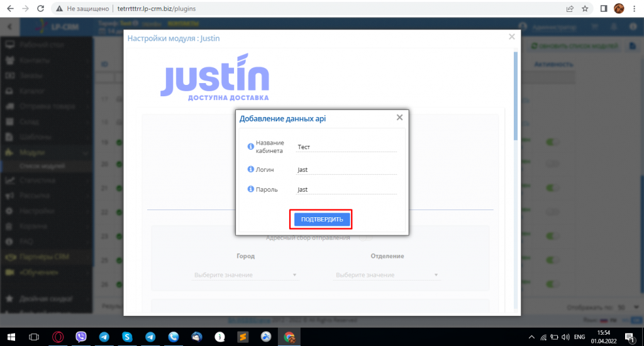Collapse the LP-CRM sidebar arrow

[9, 26]
